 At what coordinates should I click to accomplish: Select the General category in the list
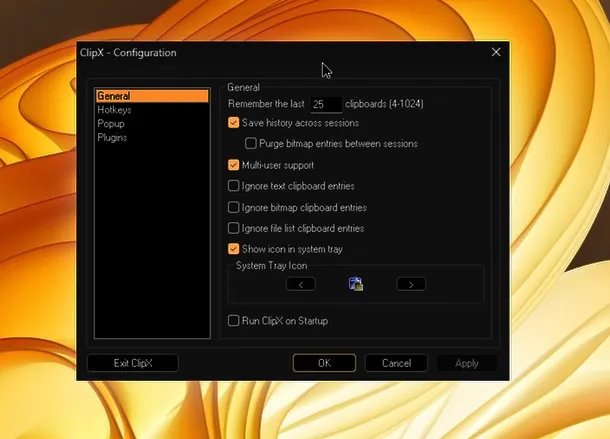152,96
